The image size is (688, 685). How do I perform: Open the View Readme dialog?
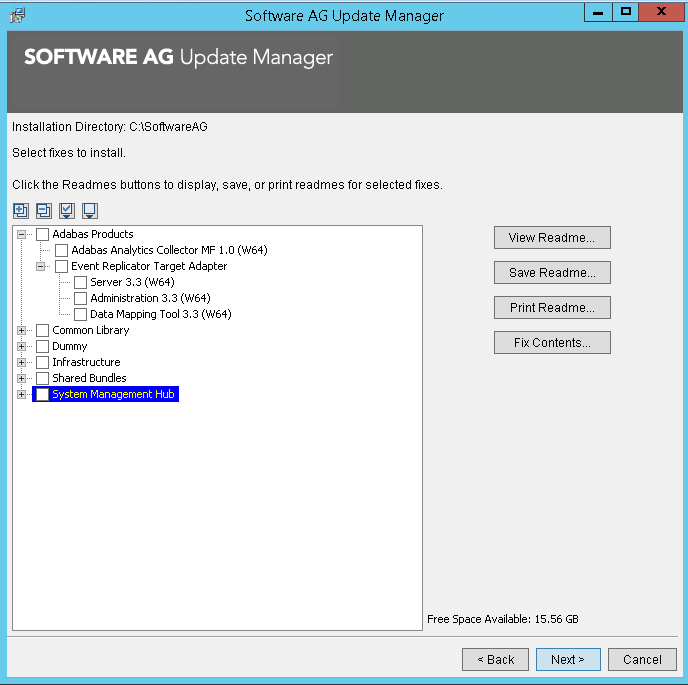(552, 238)
